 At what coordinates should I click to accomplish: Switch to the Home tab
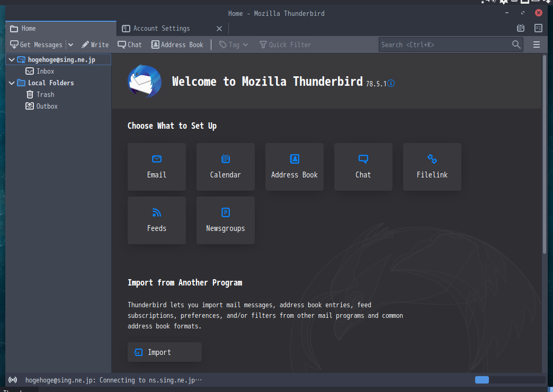pos(61,29)
